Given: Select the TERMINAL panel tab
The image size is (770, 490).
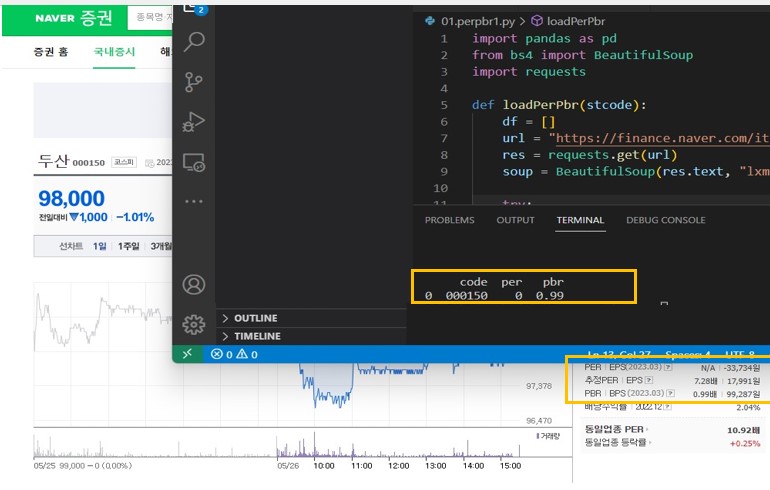Looking at the screenshot, I should point(580,220).
